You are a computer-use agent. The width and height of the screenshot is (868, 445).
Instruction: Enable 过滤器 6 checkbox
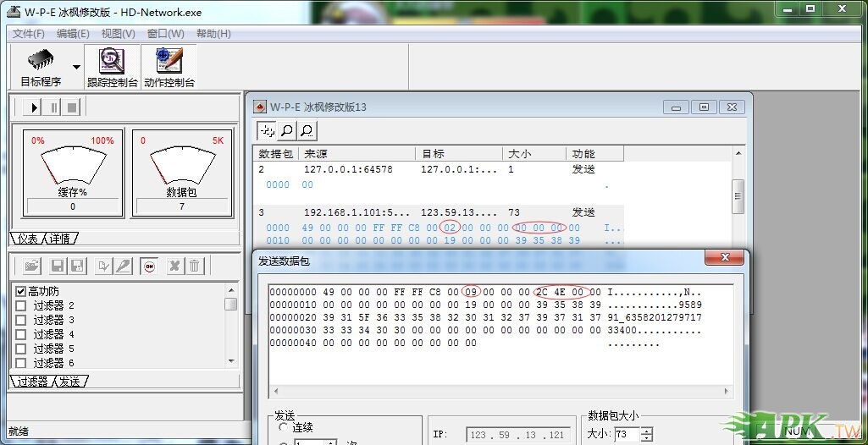[x=21, y=363]
